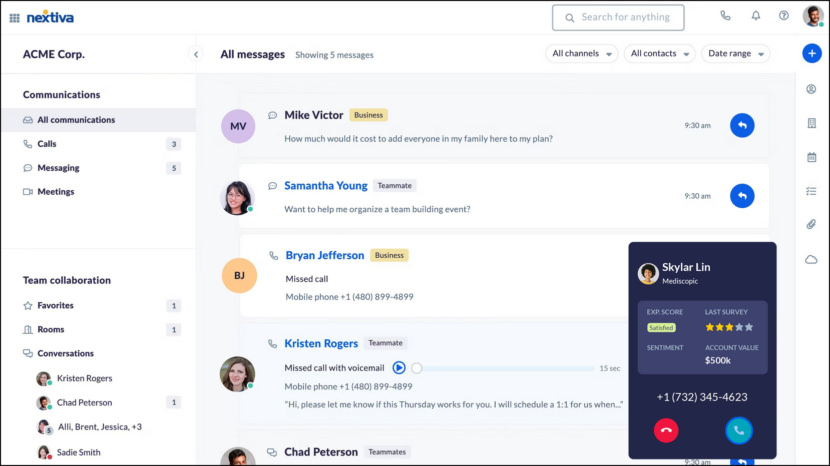Click Samantha Young's photo avatar

point(237,198)
